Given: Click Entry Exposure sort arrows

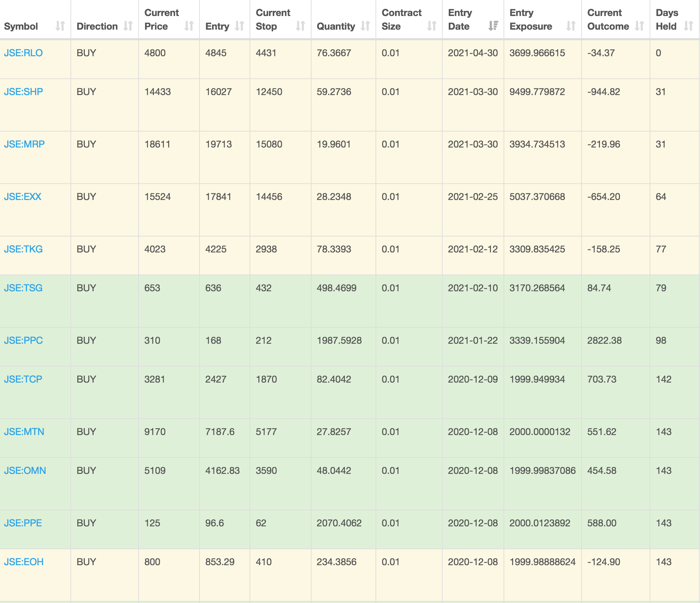Looking at the screenshot, I should click(571, 26).
